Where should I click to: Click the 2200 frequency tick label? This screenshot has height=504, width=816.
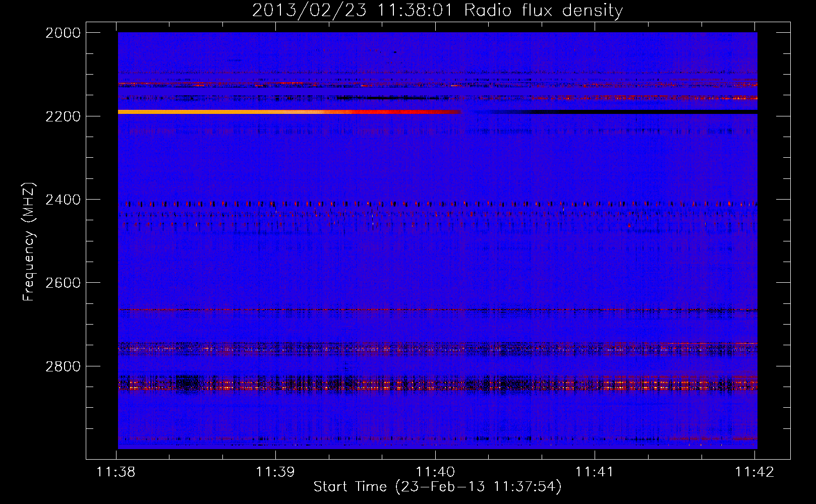tap(63, 116)
